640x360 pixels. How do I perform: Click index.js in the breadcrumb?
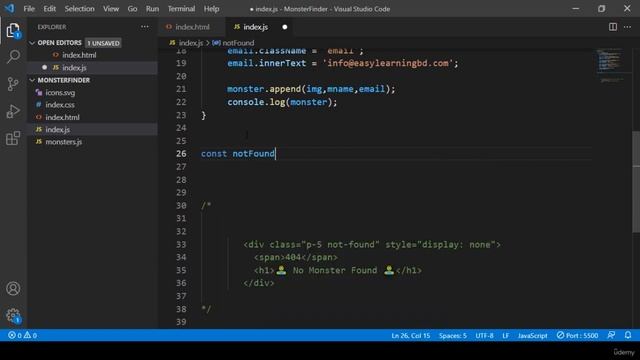tap(191, 43)
